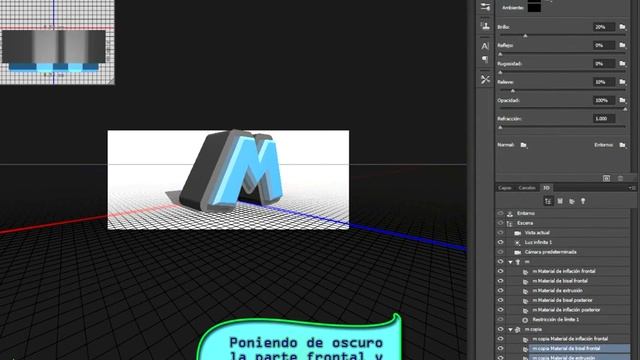The image size is (640, 360).
Task: Collapse the m mesh group
Action: (510, 262)
